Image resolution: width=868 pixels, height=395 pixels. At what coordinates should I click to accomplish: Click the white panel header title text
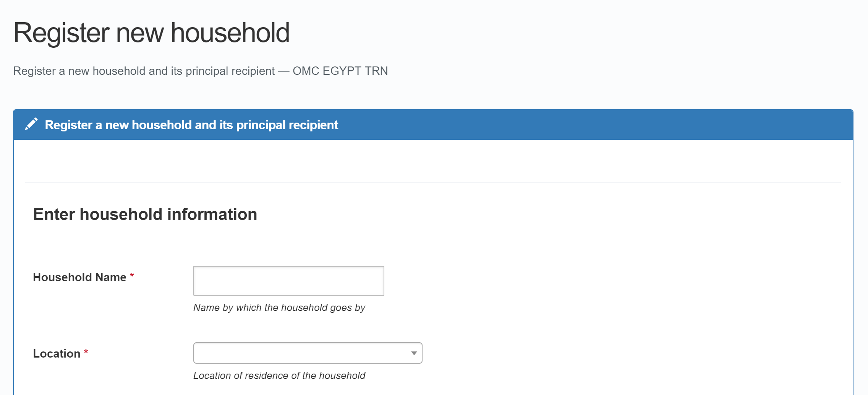pos(191,125)
